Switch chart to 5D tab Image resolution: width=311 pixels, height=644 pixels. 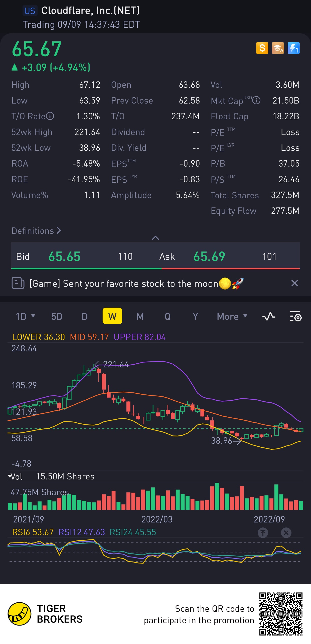pos(57,316)
